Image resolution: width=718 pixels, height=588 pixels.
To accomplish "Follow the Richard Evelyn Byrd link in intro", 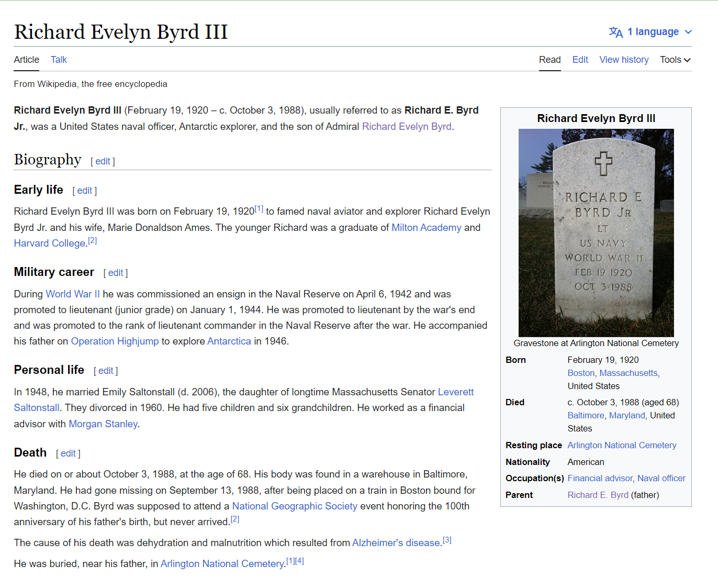I will click(x=407, y=126).
